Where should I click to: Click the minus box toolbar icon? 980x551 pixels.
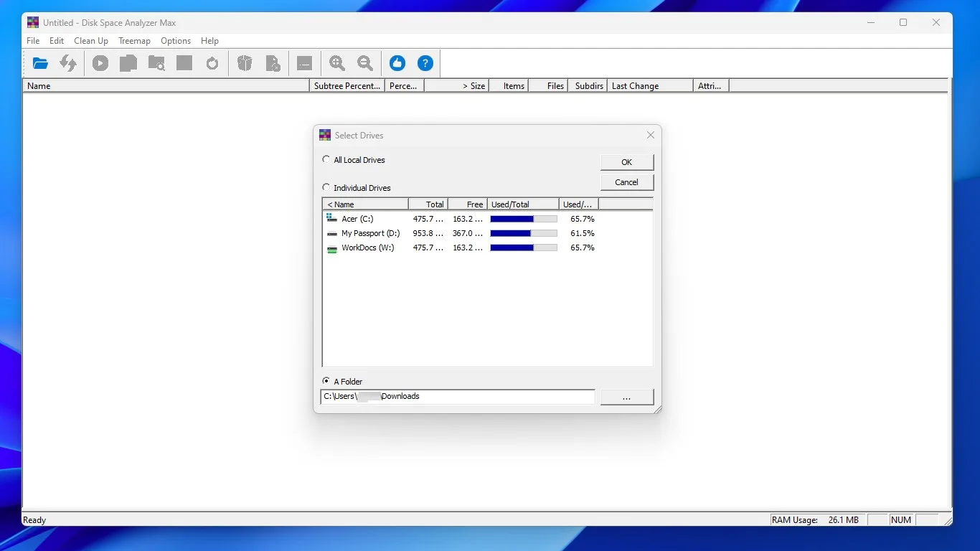pyautogui.click(x=305, y=63)
